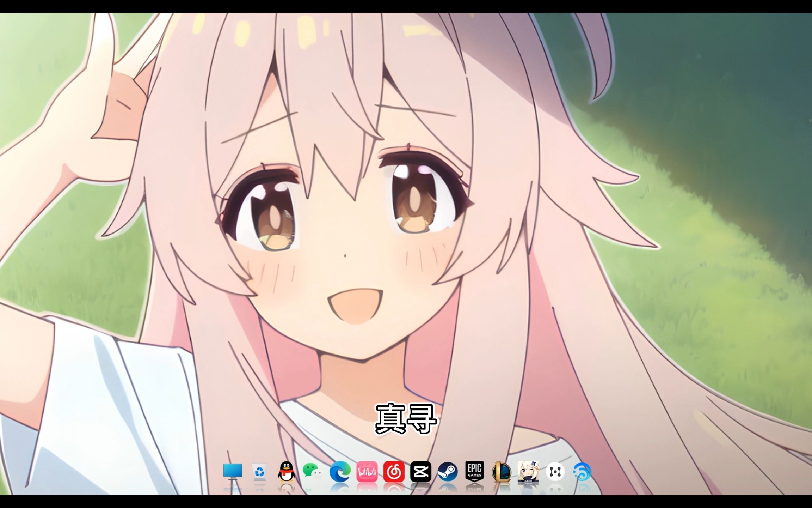Click the small nose dot on face
The image size is (812, 508).
click(x=345, y=255)
